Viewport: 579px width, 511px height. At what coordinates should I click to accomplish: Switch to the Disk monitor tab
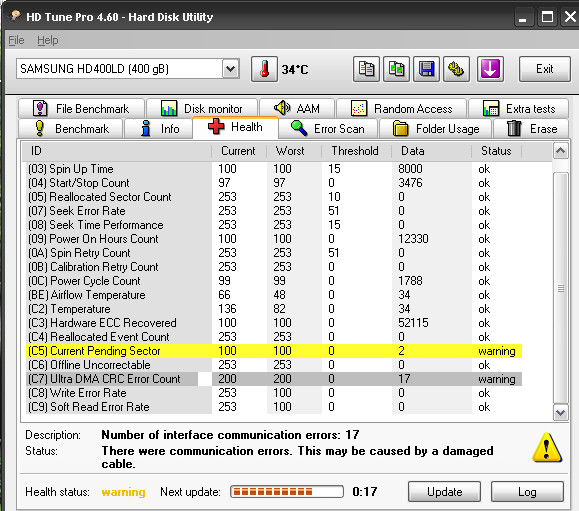[202, 109]
